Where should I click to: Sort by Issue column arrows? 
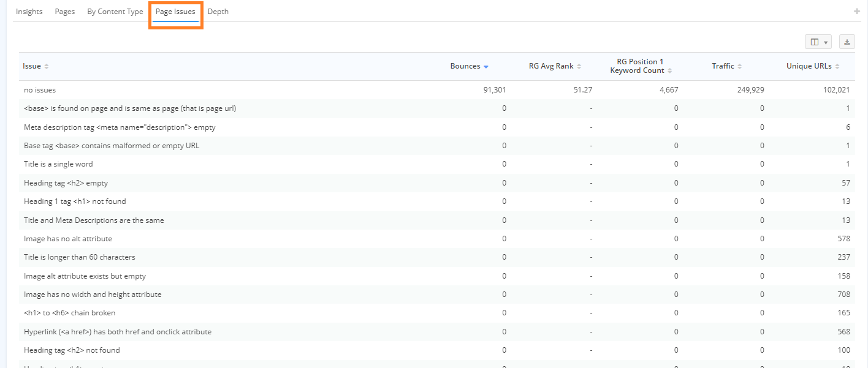(x=47, y=67)
